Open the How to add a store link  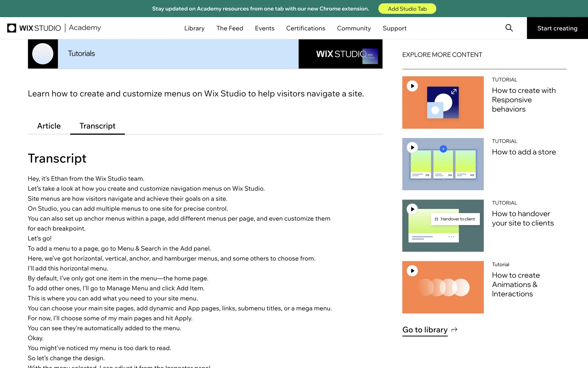(524, 152)
